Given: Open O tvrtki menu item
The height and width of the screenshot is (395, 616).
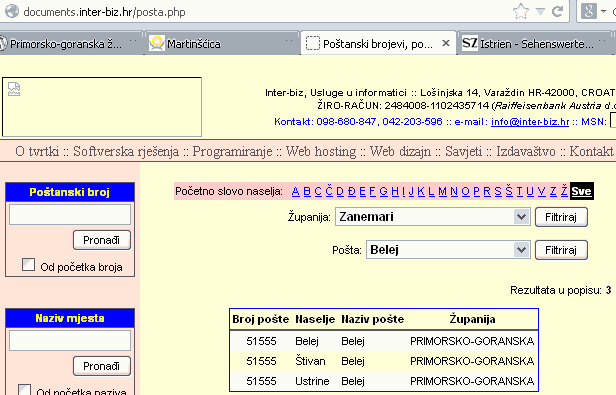Looking at the screenshot, I should 37,151.
